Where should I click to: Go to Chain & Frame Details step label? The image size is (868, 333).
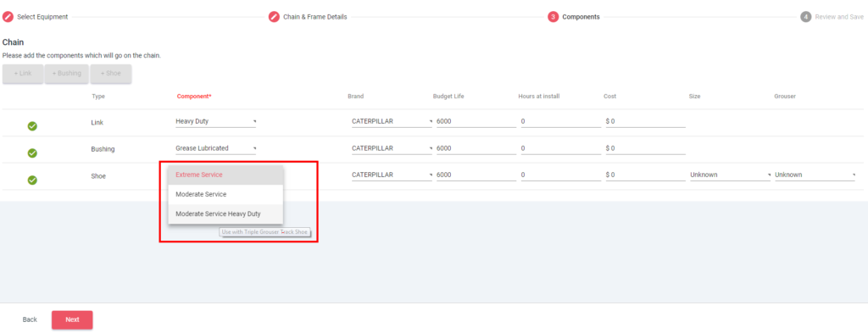(x=315, y=17)
